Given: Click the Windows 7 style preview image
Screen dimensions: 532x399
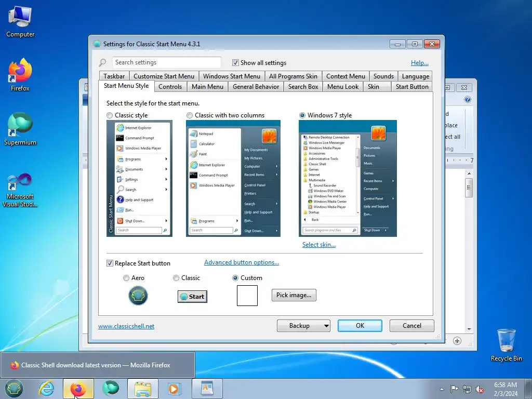Looking at the screenshot, I should pyautogui.click(x=348, y=179).
